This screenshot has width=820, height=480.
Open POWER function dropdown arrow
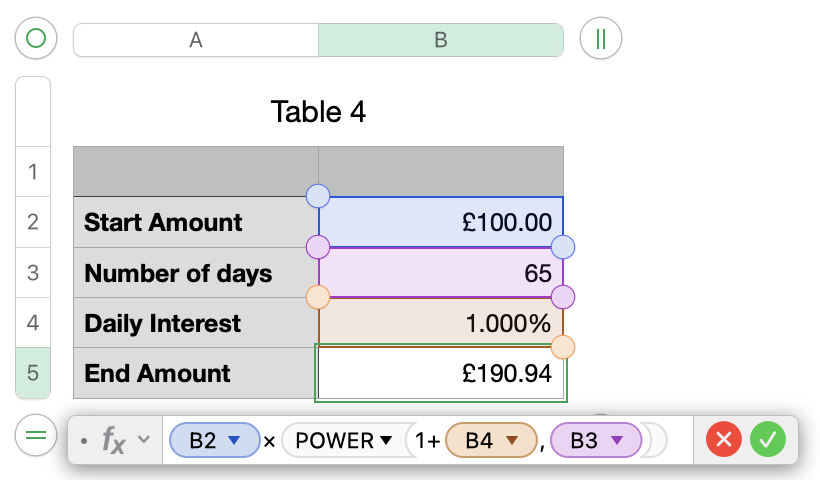(385, 440)
